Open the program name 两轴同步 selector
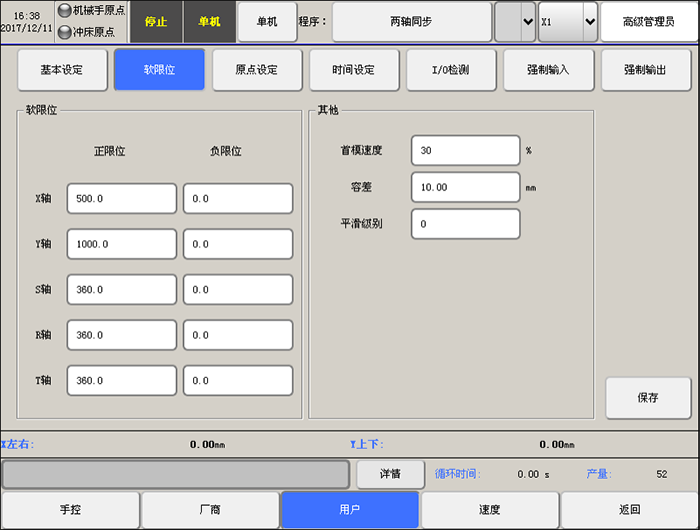This screenshot has height=530, width=700. coord(411,21)
